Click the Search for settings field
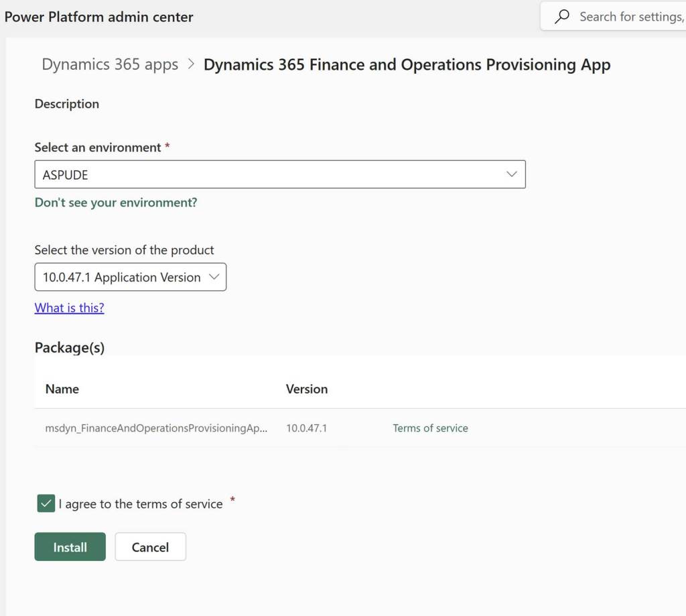This screenshot has width=686, height=616. pos(628,17)
